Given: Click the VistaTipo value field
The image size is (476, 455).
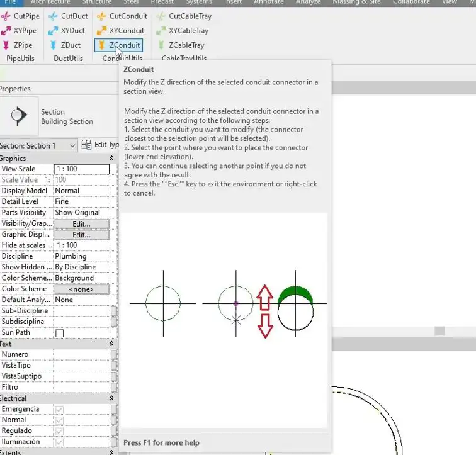Looking at the screenshot, I should (82, 365).
